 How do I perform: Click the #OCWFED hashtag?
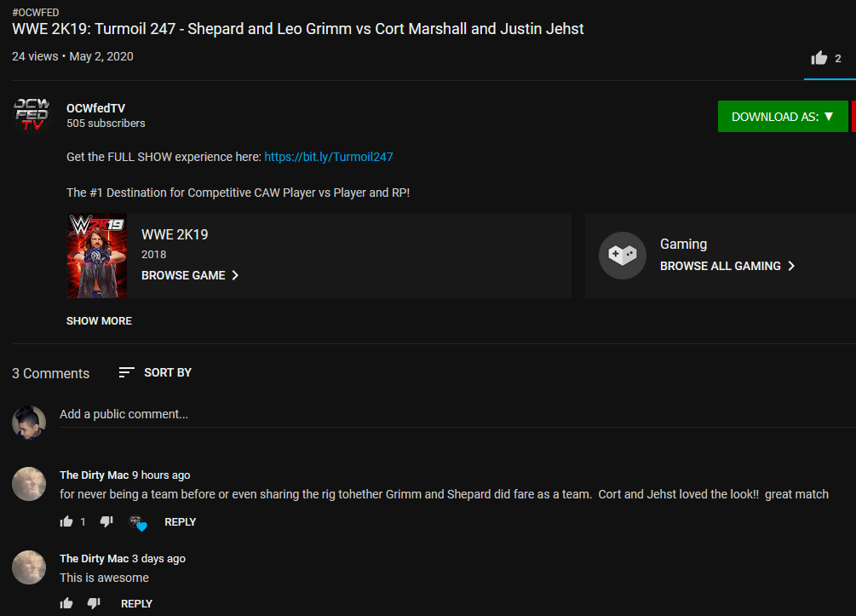tap(36, 12)
